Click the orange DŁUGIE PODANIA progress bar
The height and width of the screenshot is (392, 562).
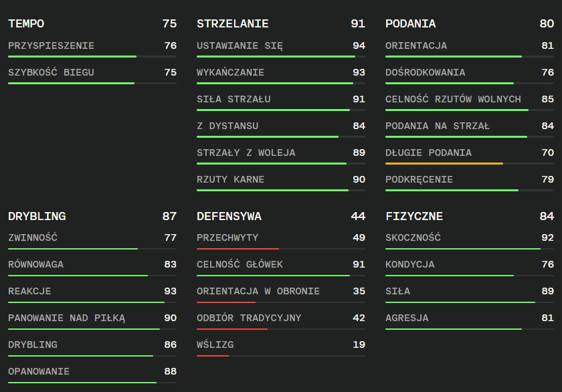tap(444, 163)
